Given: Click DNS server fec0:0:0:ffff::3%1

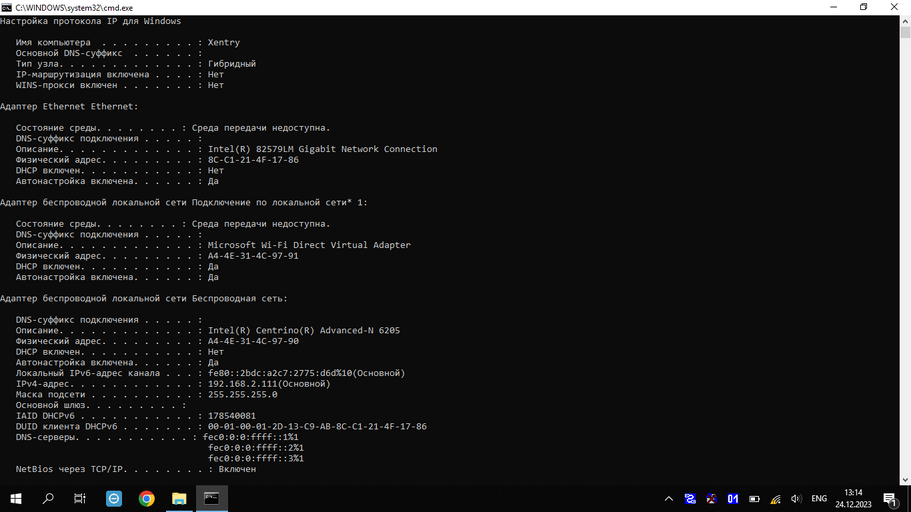Looking at the screenshot, I should [256, 458].
